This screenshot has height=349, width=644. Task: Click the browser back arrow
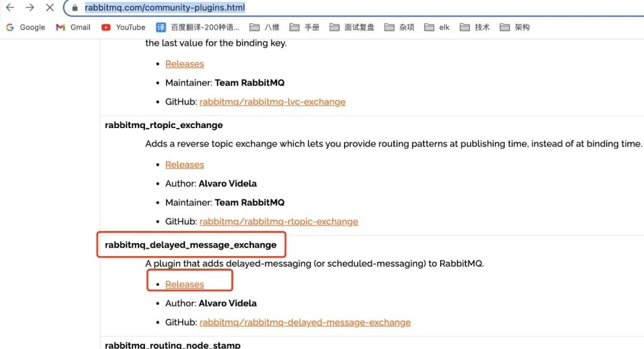10,8
